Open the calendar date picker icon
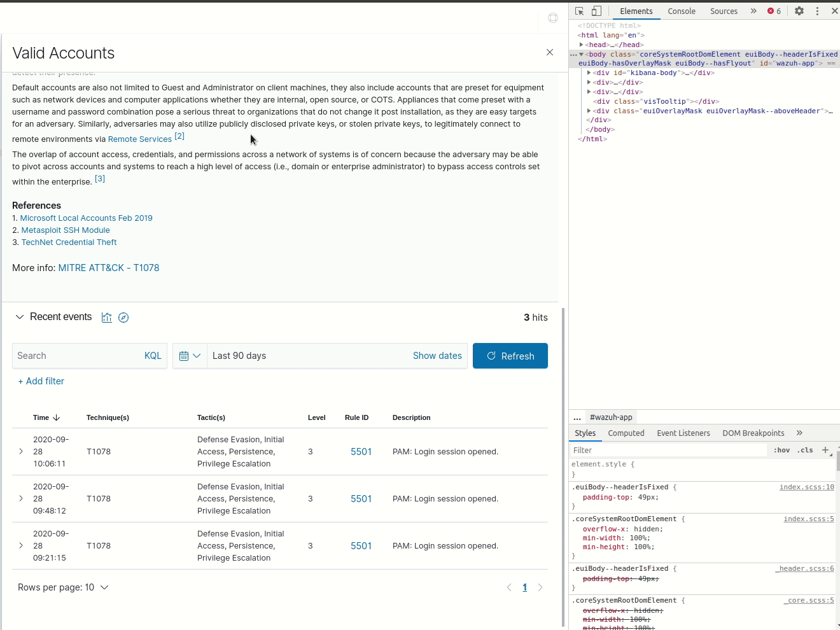Viewport: 840px width, 630px height. click(185, 356)
